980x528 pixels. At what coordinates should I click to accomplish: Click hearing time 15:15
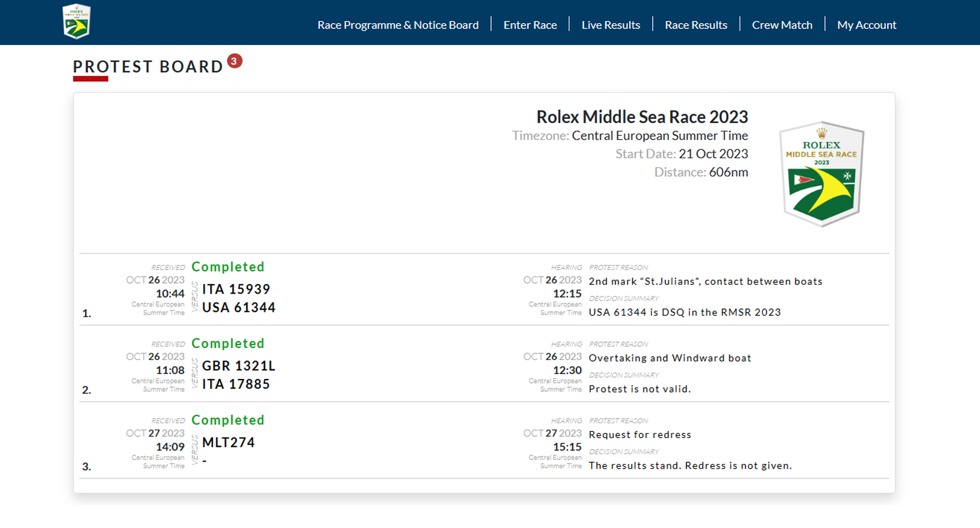[568, 447]
